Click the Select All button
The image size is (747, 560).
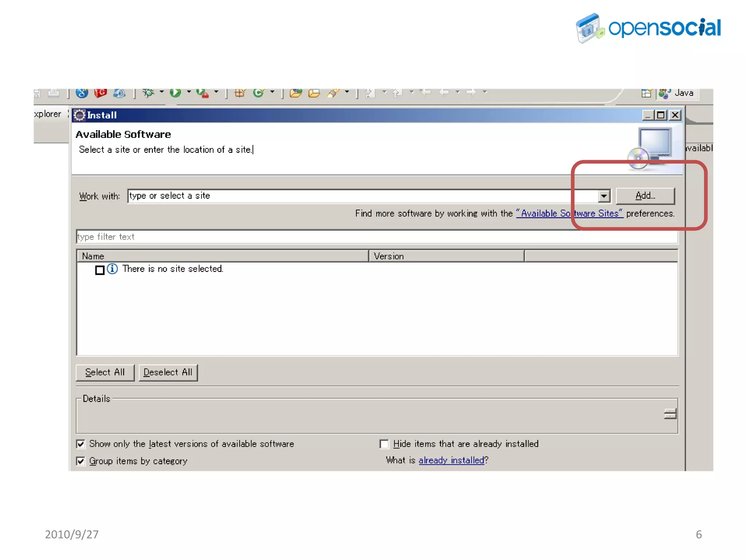(x=105, y=372)
